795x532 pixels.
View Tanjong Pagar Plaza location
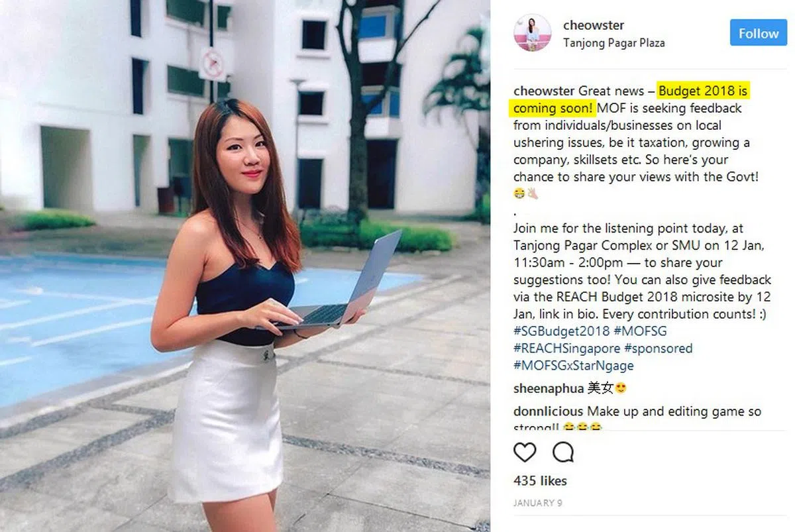[613, 43]
